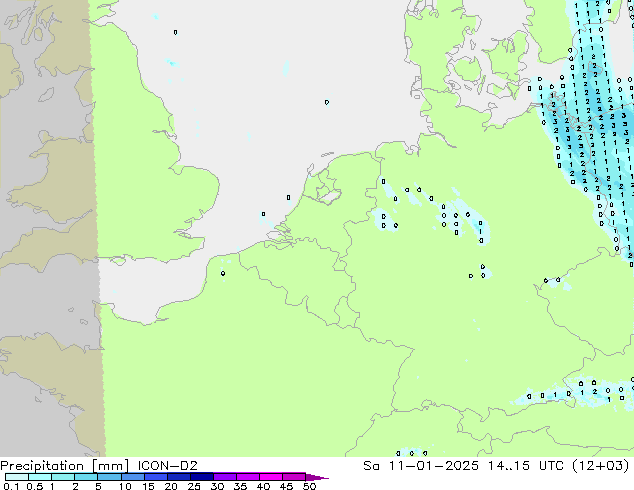
Task: Click the 2–5 mm legend color swatch
Action: (86, 477)
